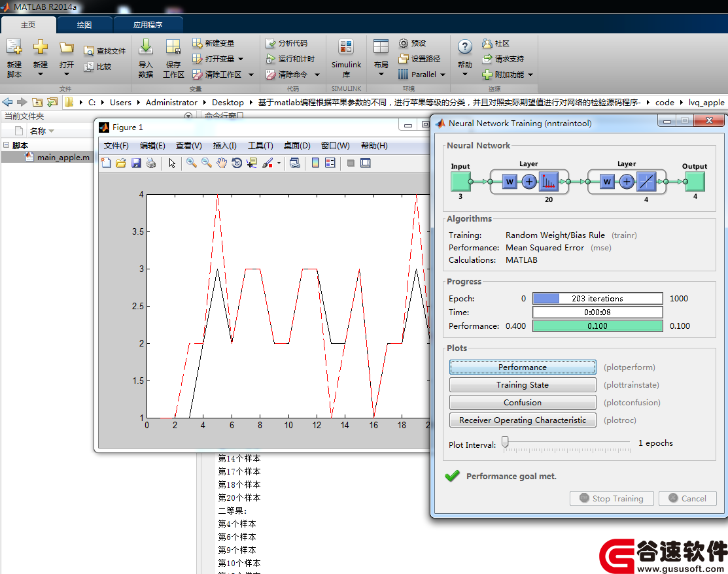Click the Epoch progress bar showing 203 iterations
This screenshot has width=728, height=574.
tap(598, 298)
